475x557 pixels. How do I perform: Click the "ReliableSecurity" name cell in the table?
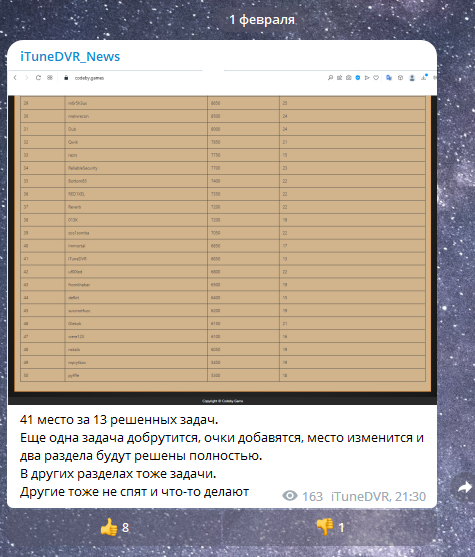click(136, 168)
